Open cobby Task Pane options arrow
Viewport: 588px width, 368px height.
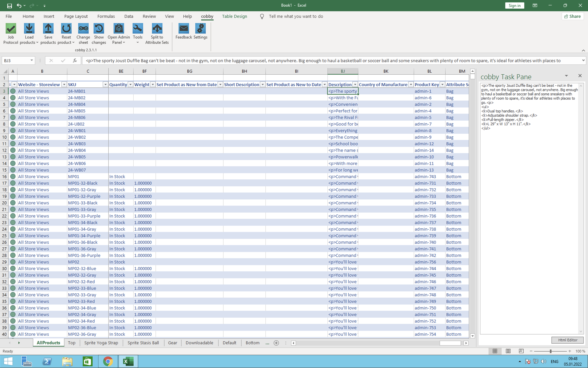[566, 76]
